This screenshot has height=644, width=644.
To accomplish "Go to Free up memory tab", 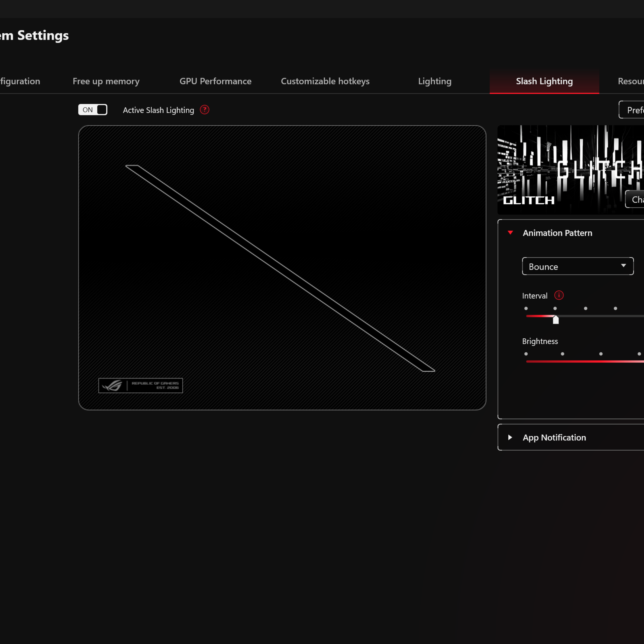I will 106,81.
